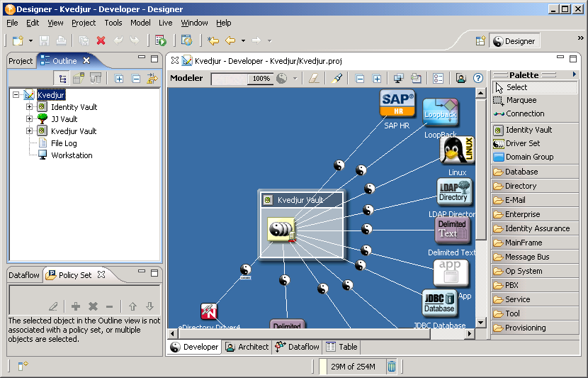Click the Expand All icon in Outline toolbar
This screenshot has width=588, height=378.
(x=119, y=79)
